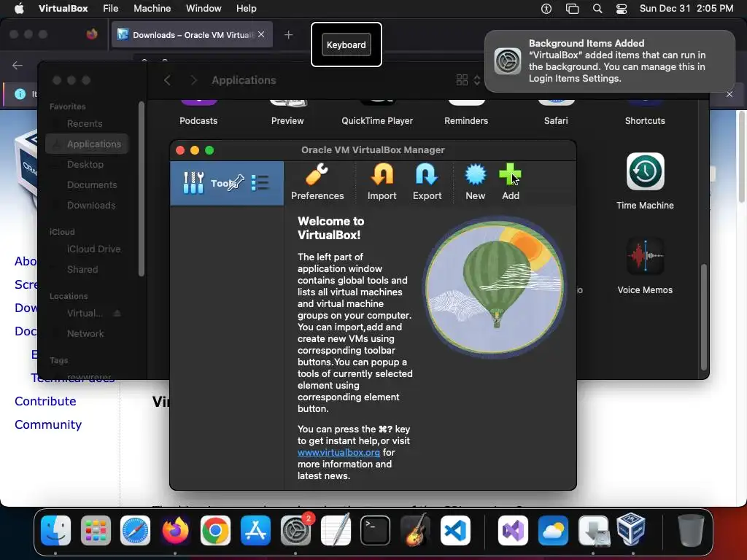The image size is (747, 560).
Task: Select Desktop in Finder sidebar
Action: click(85, 164)
